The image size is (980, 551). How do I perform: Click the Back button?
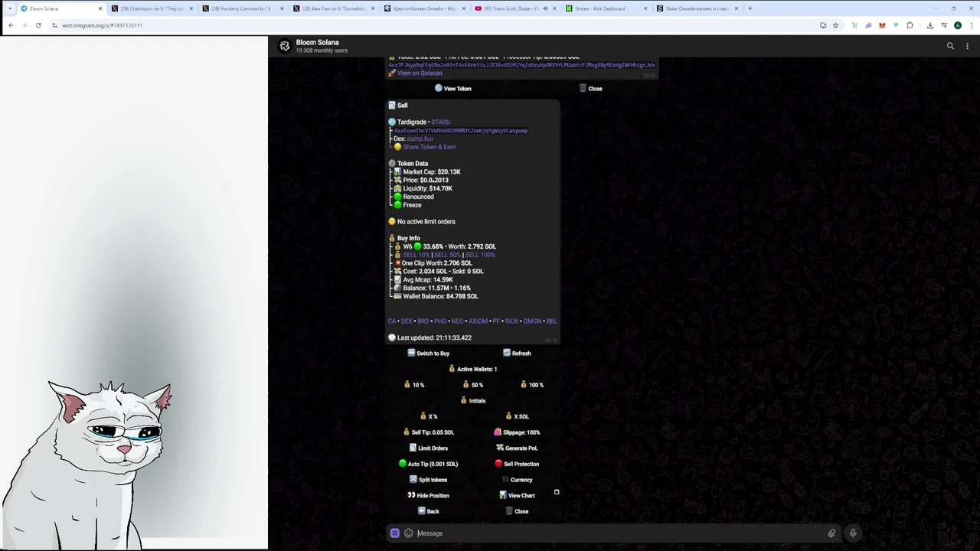click(x=429, y=511)
